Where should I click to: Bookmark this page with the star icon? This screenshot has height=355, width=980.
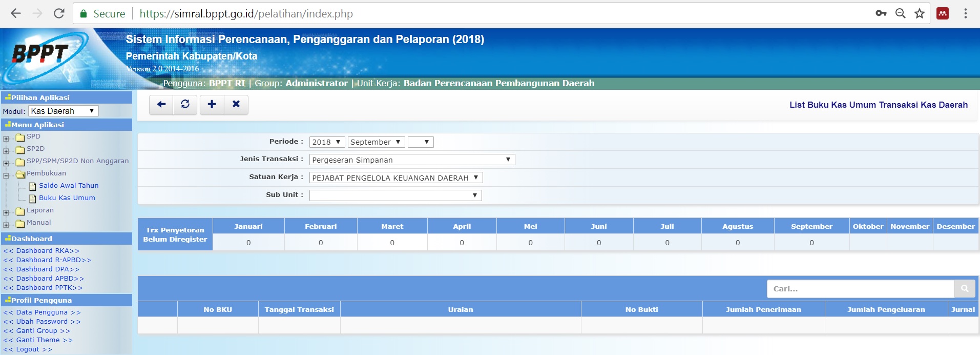(920, 13)
